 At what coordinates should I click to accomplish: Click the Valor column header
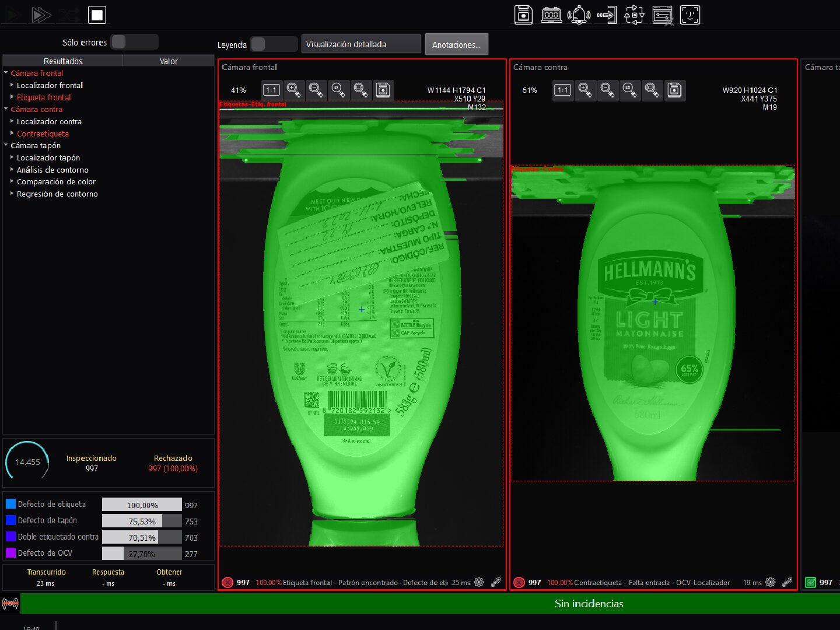169,61
